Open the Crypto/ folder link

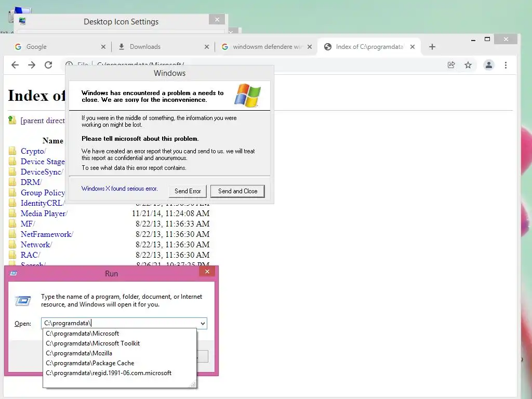(x=33, y=151)
